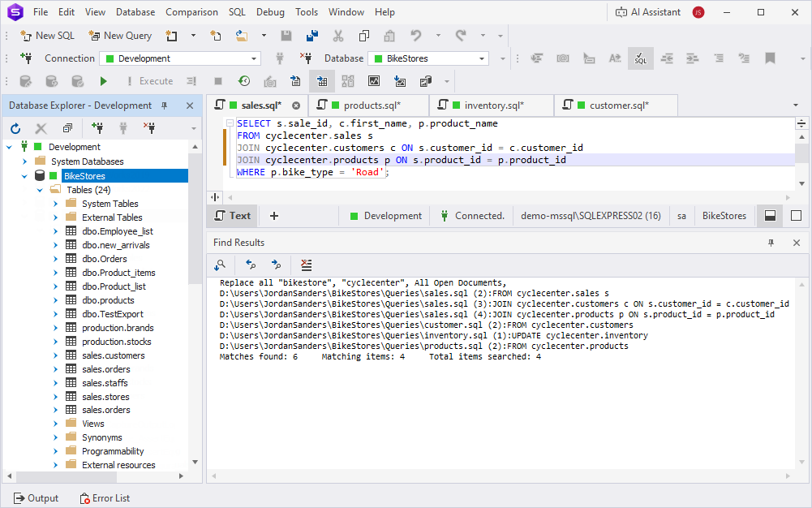Toggle the results-as-grid toolbar button
This screenshot has height=508, width=812.
point(321,81)
